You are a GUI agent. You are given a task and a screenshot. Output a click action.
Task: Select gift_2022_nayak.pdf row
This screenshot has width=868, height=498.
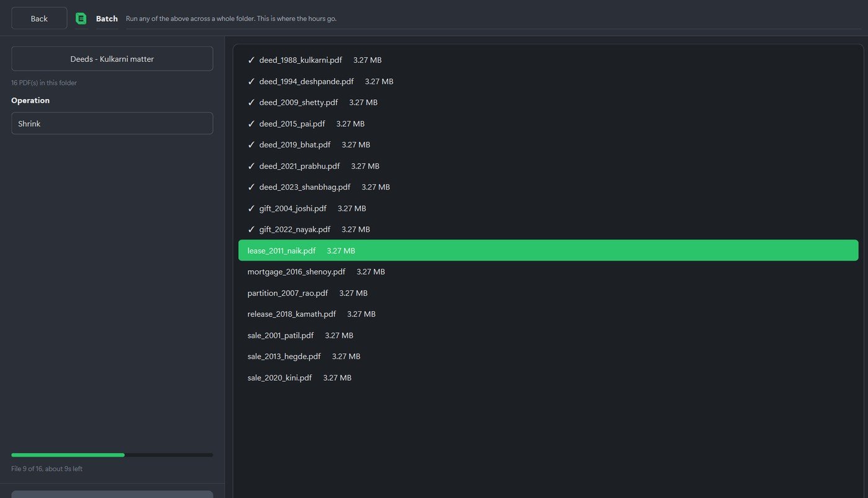click(x=548, y=229)
